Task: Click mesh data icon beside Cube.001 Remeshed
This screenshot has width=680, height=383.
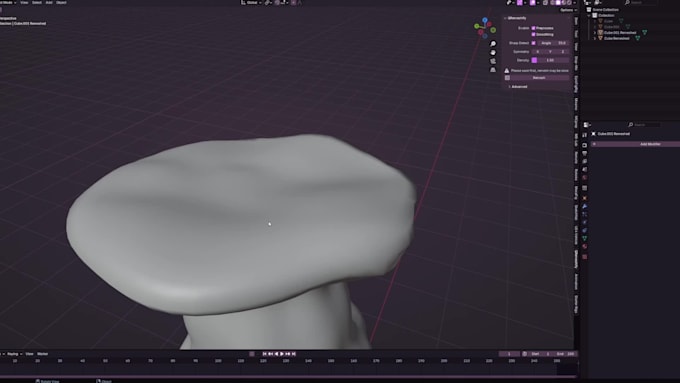Action: [644, 33]
